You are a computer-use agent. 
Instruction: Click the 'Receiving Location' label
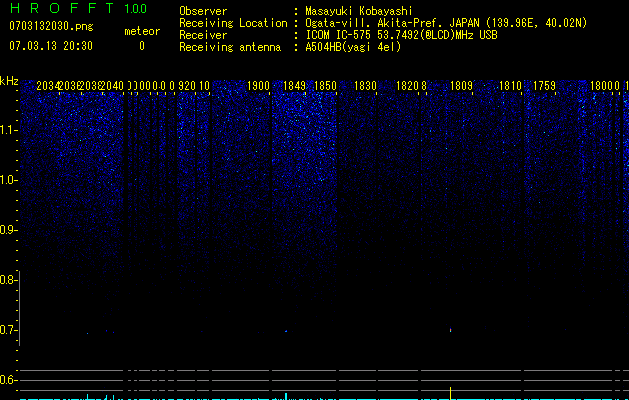[233, 23]
